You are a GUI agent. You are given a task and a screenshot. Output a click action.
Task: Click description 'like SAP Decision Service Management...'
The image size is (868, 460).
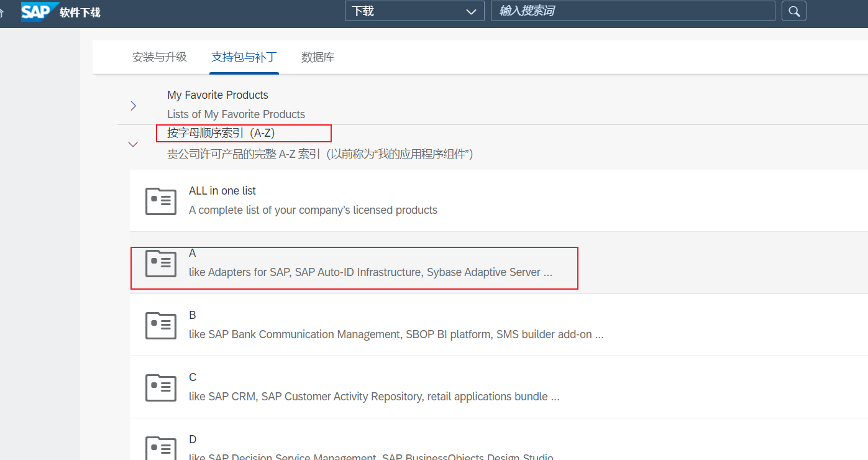click(x=371, y=456)
